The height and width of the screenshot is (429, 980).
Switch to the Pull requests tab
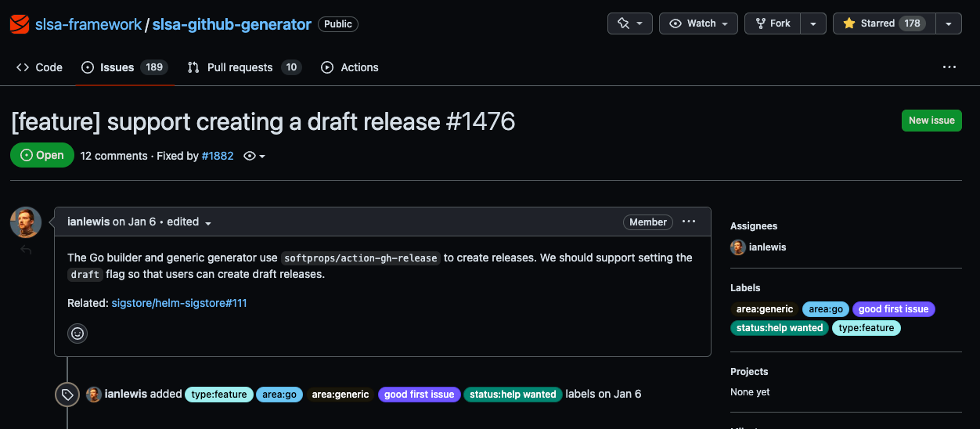[x=243, y=67]
